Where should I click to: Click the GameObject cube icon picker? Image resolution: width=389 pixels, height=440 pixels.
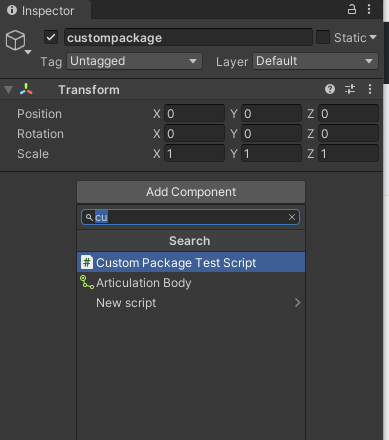18,42
